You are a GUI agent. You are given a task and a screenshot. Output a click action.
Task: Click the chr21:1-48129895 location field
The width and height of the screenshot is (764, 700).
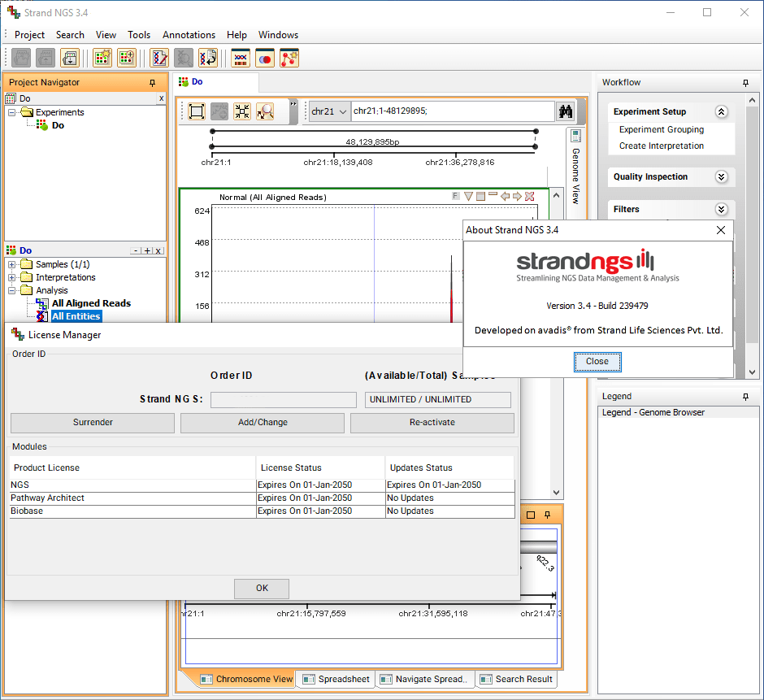pos(453,111)
